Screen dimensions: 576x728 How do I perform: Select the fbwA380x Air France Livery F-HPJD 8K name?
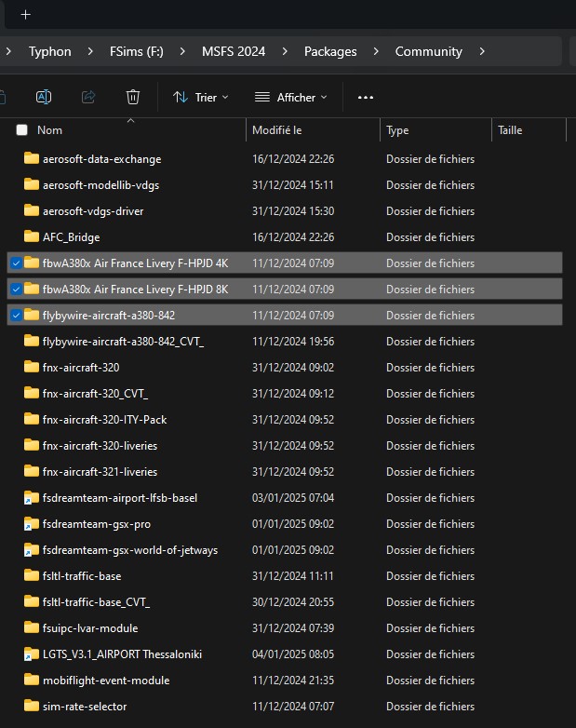135,290
